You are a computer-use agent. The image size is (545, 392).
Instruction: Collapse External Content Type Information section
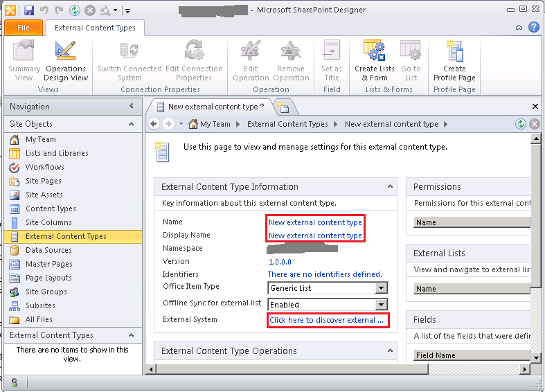pyautogui.click(x=390, y=186)
